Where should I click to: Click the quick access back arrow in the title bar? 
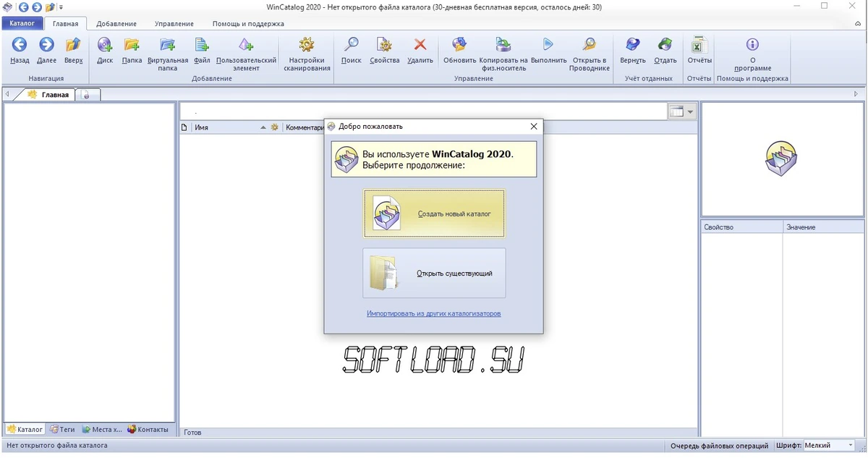[x=24, y=7]
